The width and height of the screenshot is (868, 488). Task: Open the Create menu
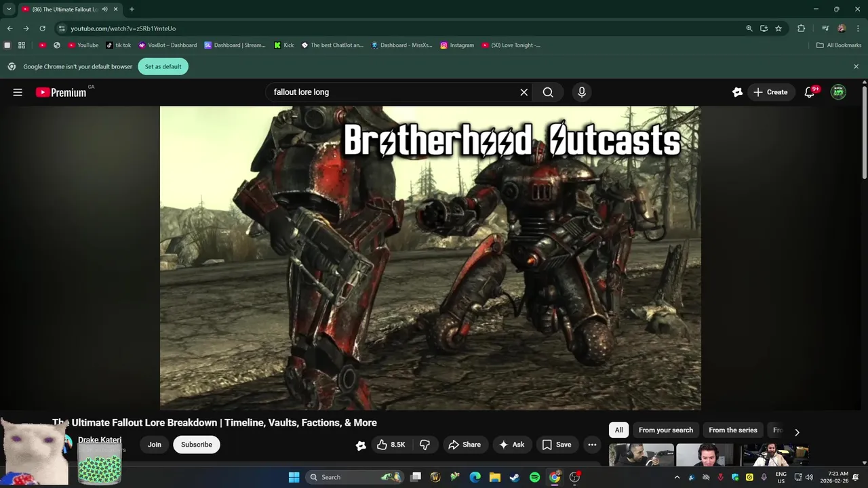[771, 92]
